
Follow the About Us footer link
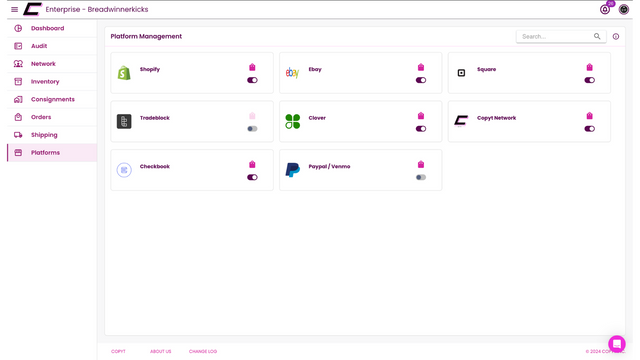(x=160, y=351)
